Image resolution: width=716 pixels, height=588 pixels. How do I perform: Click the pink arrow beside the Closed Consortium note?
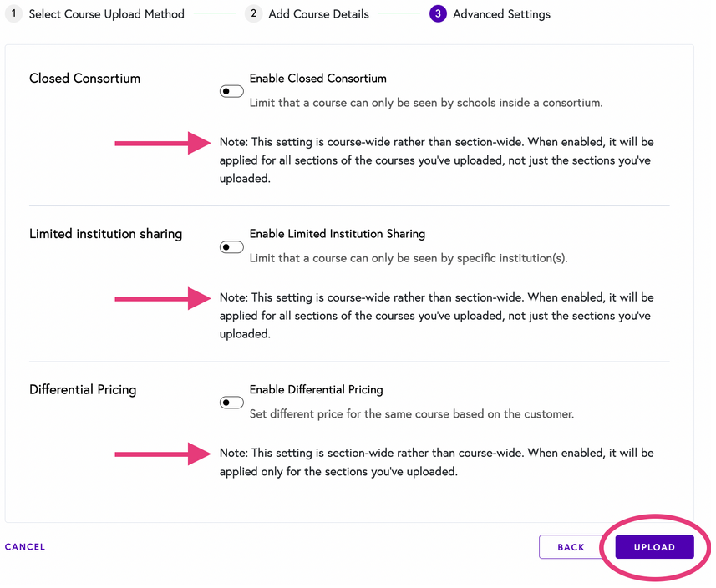(x=163, y=143)
